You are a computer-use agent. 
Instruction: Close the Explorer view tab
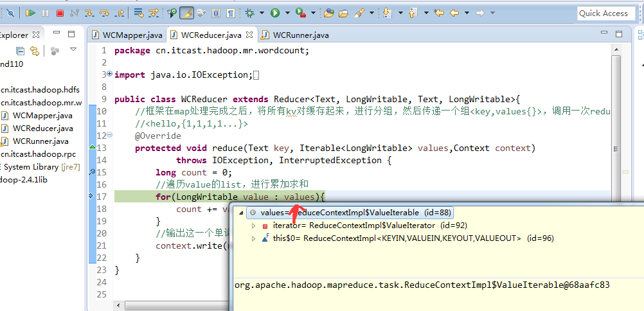tap(36, 35)
